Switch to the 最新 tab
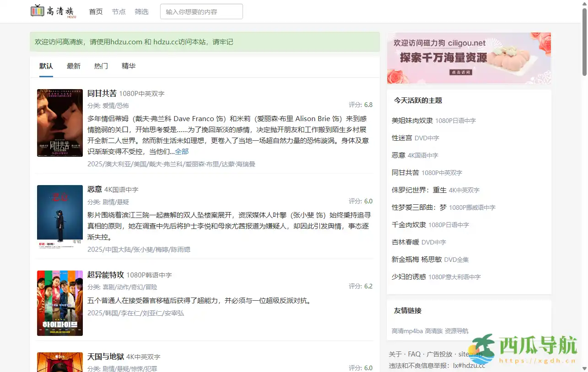588x372 pixels. [x=74, y=66]
